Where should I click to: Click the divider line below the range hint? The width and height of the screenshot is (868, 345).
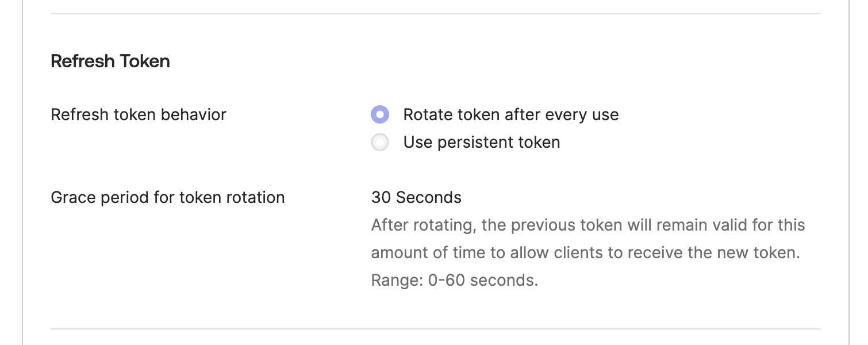click(435, 329)
